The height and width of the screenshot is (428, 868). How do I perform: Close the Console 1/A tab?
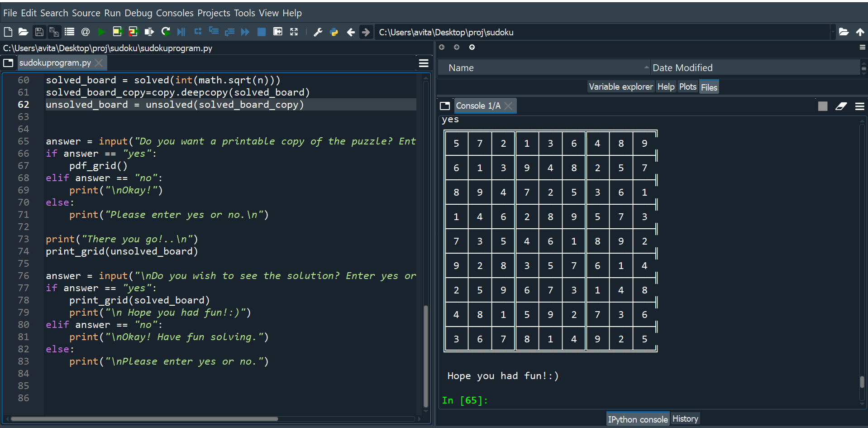[x=509, y=106]
